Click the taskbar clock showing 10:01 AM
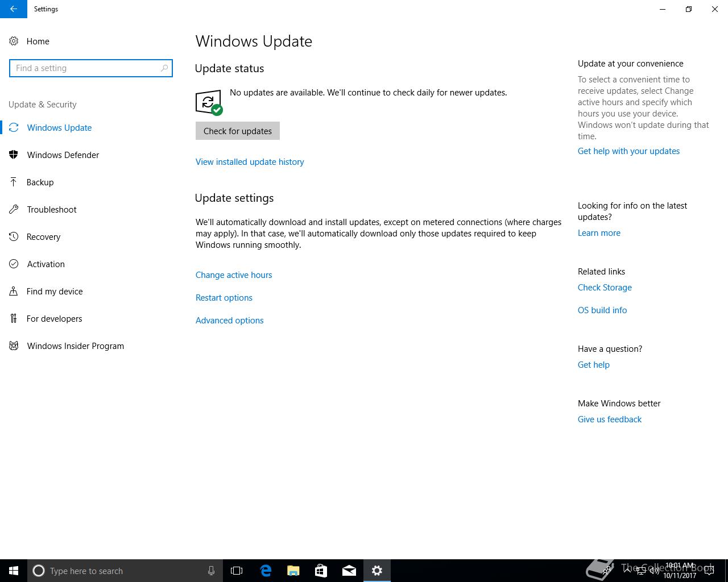The width and height of the screenshot is (728, 582). coord(680,571)
